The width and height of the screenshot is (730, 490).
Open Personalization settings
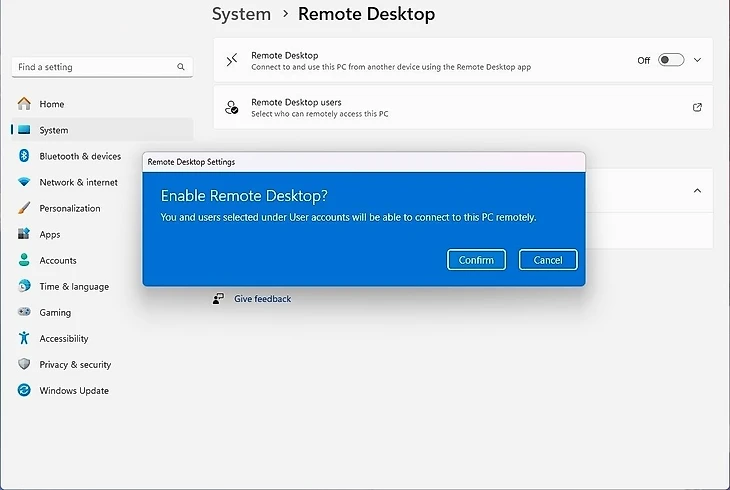click(x=102, y=208)
